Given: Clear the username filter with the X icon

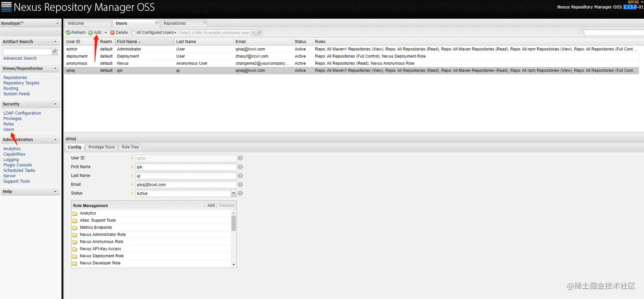Looking at the screenshot, I should 253,32.
